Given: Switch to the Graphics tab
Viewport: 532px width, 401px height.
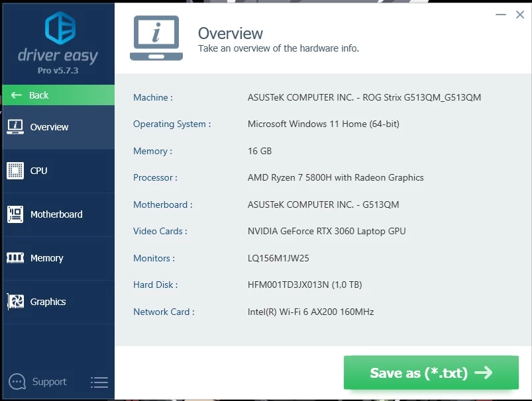Looking at the screenshot, I should point(58,302).
